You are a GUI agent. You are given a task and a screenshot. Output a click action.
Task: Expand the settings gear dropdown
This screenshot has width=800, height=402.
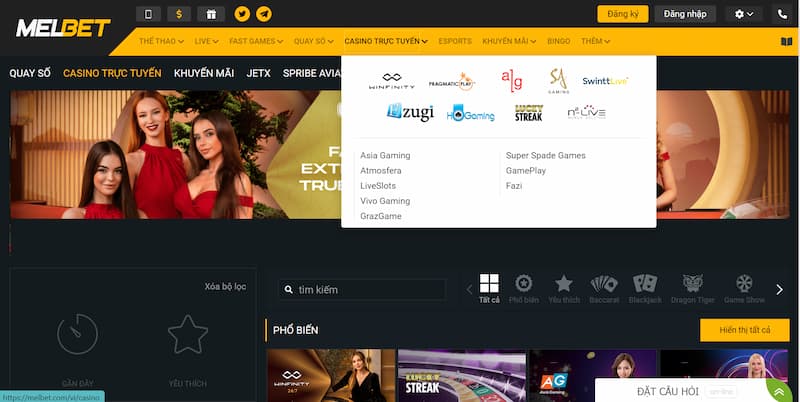[744, 14]
